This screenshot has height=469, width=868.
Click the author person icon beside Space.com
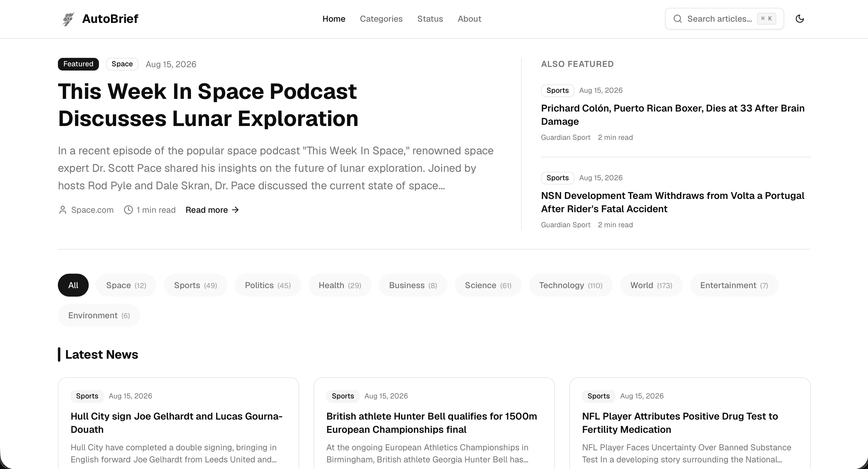pyautogui.click(x=62, y=210)
